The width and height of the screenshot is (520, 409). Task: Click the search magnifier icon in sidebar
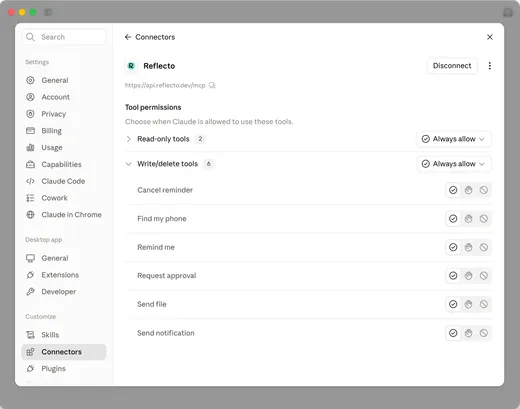(x=30, y=37)
